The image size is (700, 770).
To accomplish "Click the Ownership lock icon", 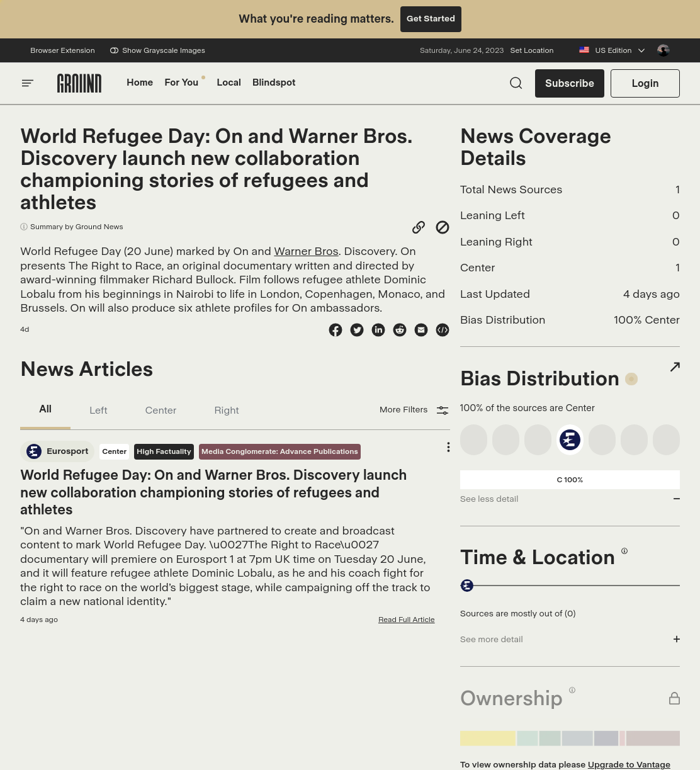I will tap(674, 698).
